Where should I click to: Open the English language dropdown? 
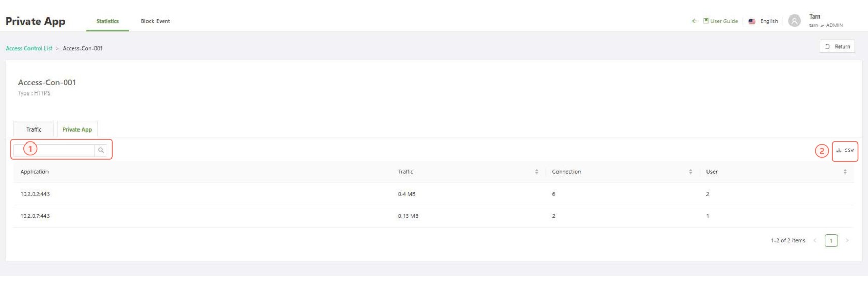[769, 21]
